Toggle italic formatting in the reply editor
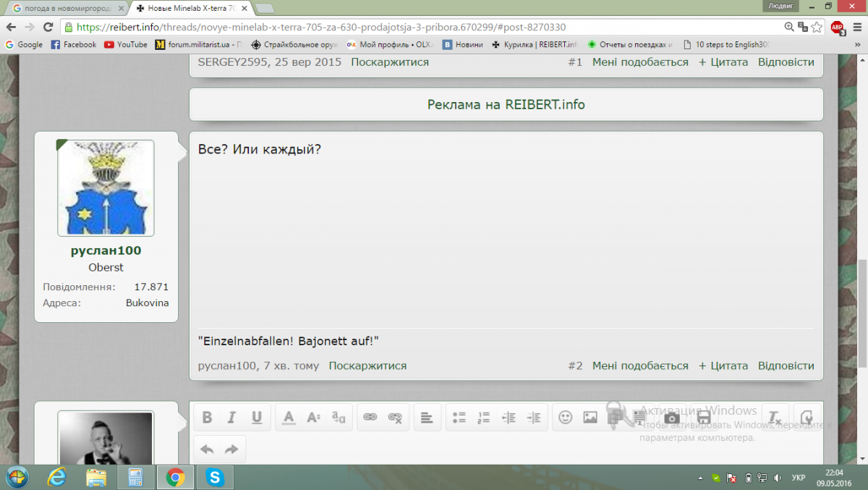 [x=231, y=418]
